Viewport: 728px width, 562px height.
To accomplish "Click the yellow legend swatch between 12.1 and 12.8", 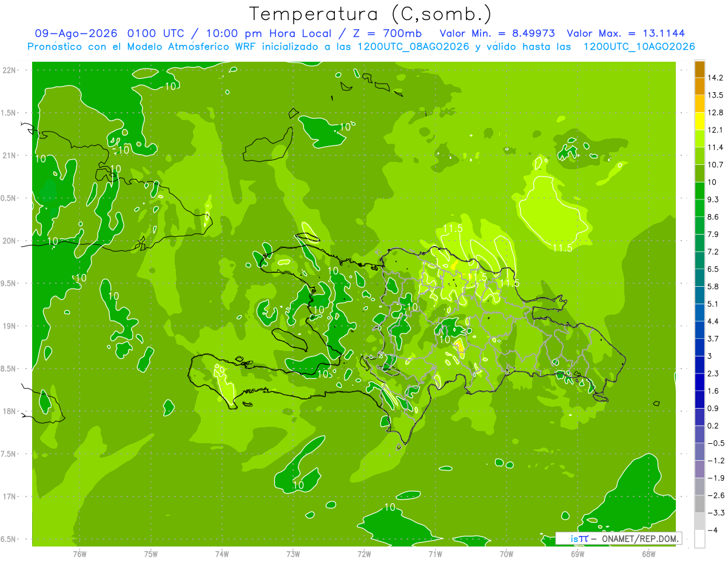I will (699, 121).
